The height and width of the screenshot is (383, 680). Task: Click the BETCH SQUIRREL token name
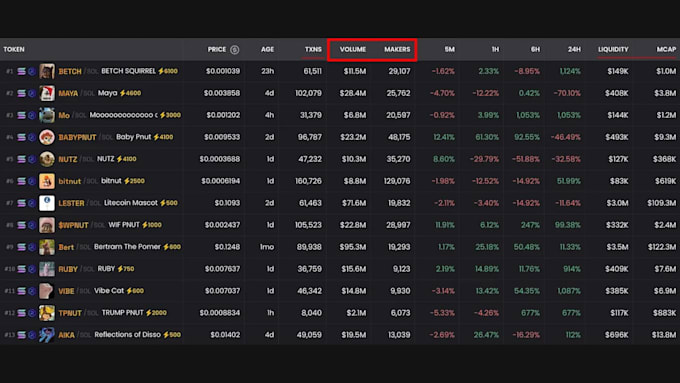128,71
